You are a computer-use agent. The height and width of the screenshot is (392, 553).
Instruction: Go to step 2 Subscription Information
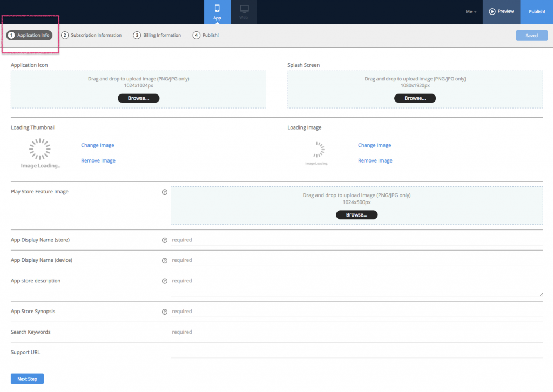pyautogui.click(x=93, y=35)
